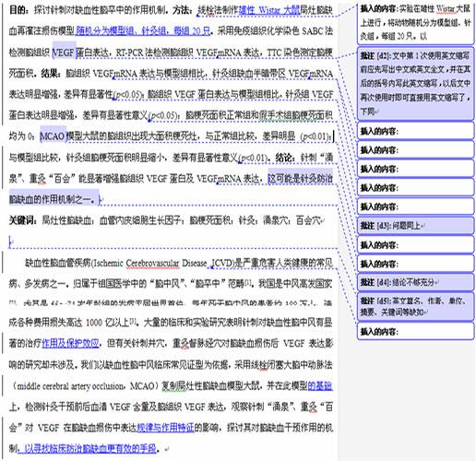Click inserted text 的基础
The height and width of the screenshot is (461, 476).
(320, 385)
